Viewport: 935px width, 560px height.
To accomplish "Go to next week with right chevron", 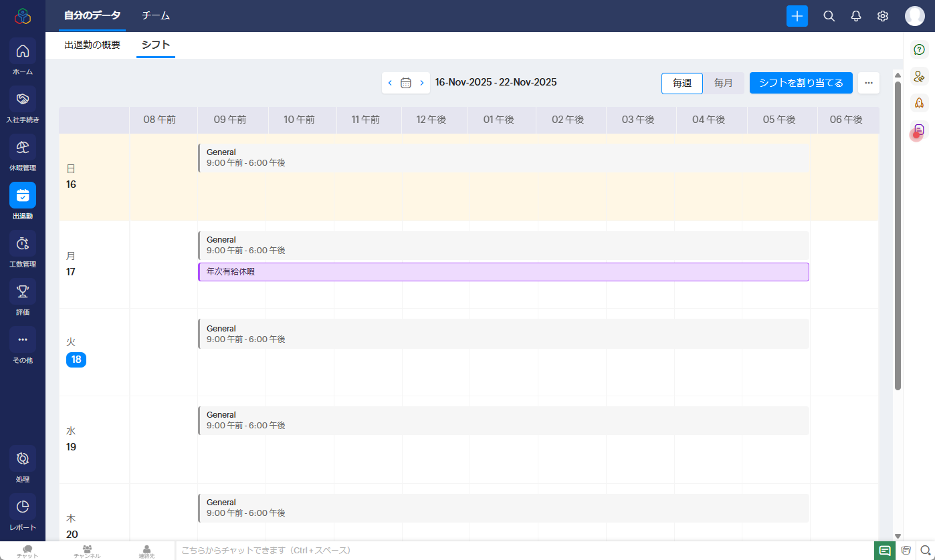I will (x=421, y=83).
